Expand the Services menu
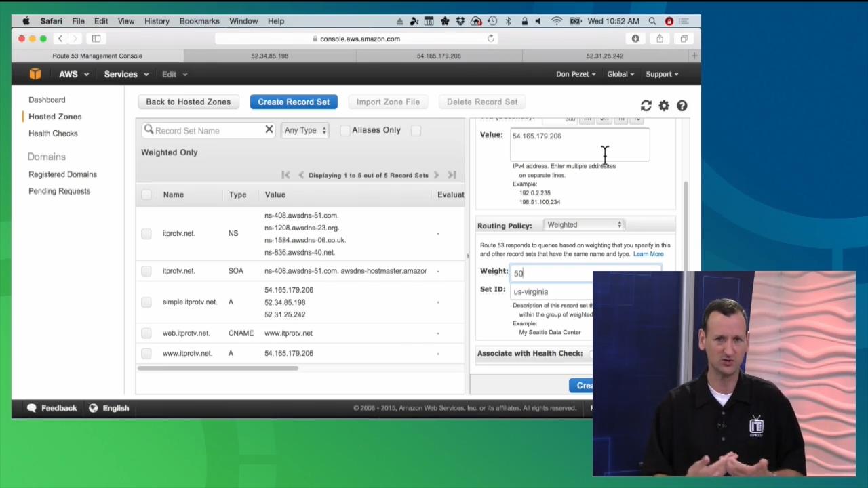The width and height of the screenshot is (868, 488). click(125, 74)
